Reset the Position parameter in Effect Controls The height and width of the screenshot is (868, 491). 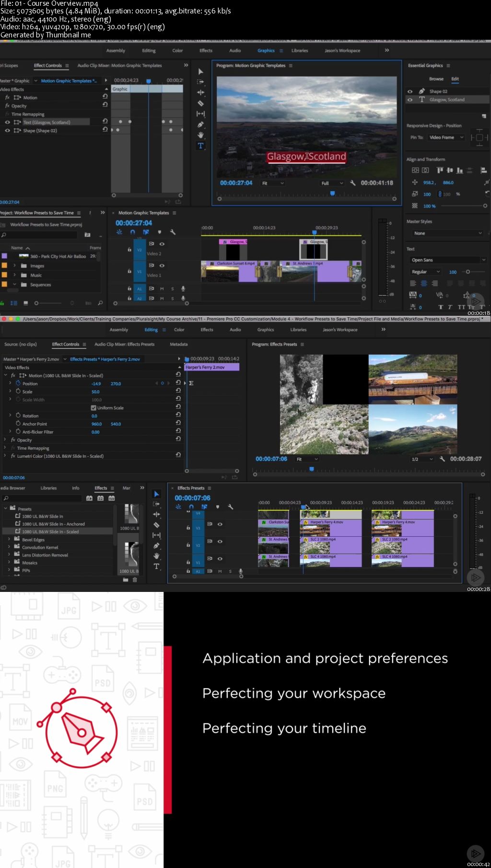178,382
